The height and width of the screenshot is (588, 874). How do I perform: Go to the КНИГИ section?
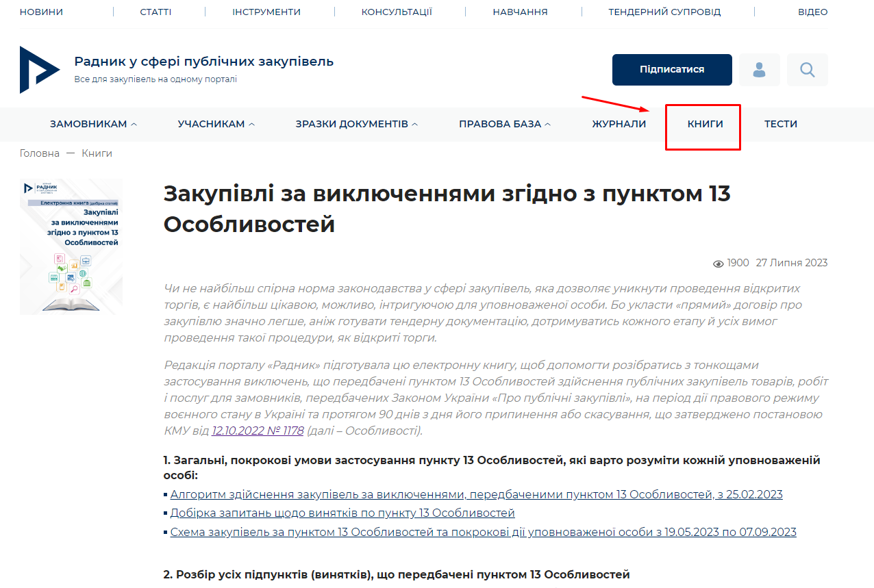(706, 125)
